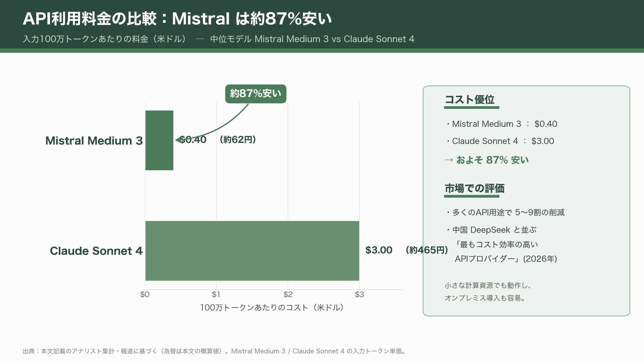Click the '(約465円)' label
The height and width of the screenshot is (362, 644).
(427, 250)
